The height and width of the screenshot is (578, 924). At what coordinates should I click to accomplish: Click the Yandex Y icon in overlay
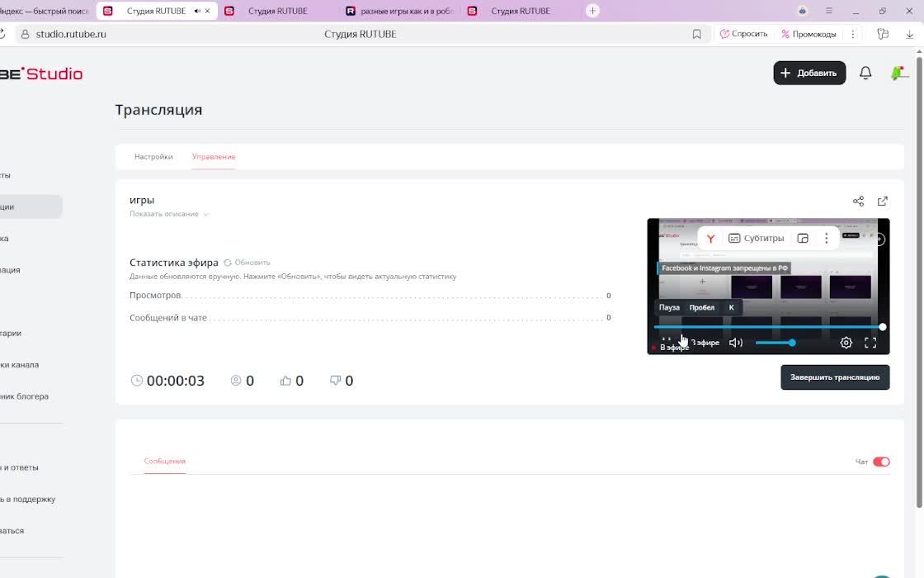click(x=710, y=239)
